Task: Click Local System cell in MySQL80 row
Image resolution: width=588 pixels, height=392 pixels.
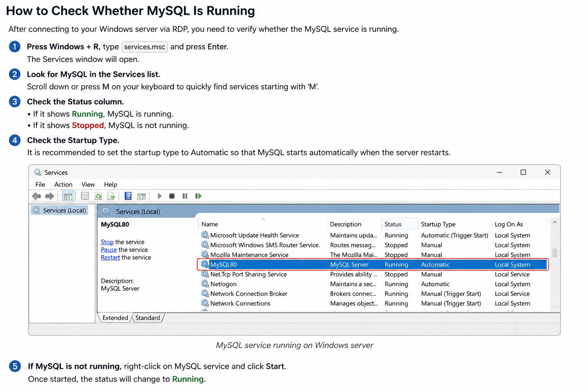Action: coord(512,265)
